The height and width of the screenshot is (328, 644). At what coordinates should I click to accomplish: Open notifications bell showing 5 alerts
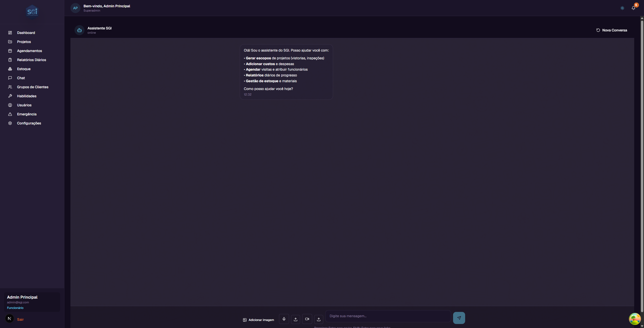tap(633, 8)
